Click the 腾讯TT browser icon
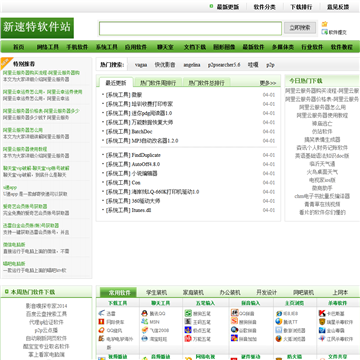 point(279,322)
